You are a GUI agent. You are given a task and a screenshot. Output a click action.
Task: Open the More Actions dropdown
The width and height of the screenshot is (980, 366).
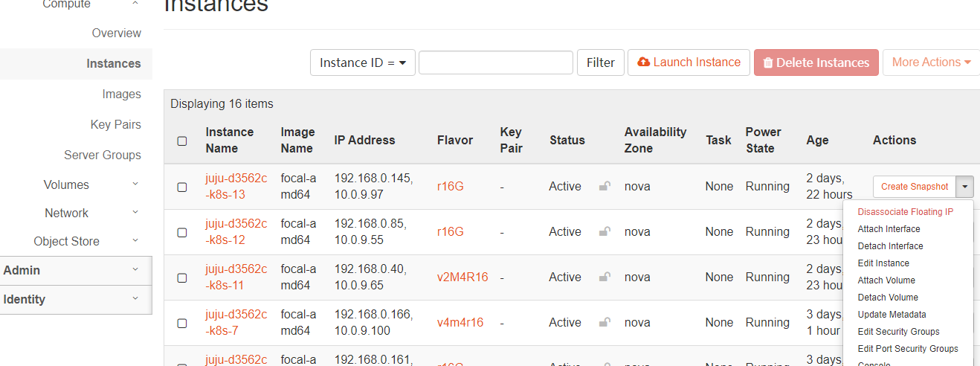931,62
